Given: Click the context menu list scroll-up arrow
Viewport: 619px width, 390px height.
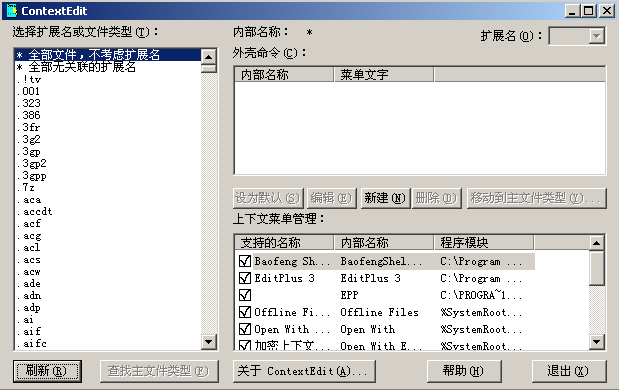Looking at the screenshot, I should [596, 243].
